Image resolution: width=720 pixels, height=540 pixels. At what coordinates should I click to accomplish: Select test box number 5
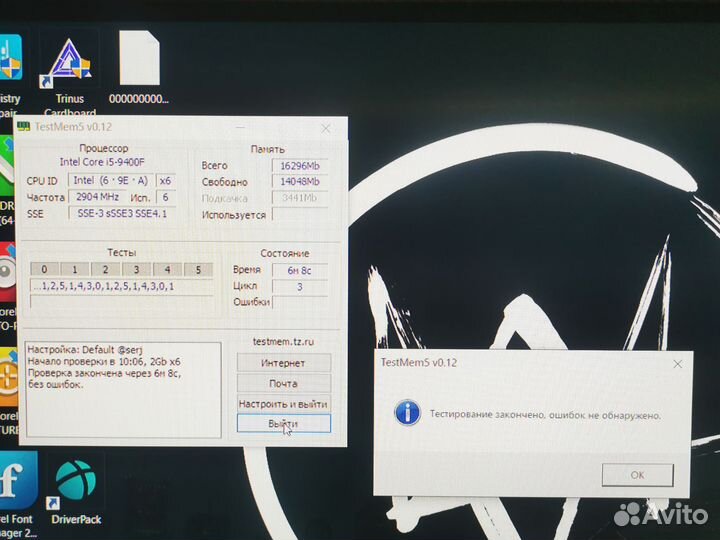198,270
